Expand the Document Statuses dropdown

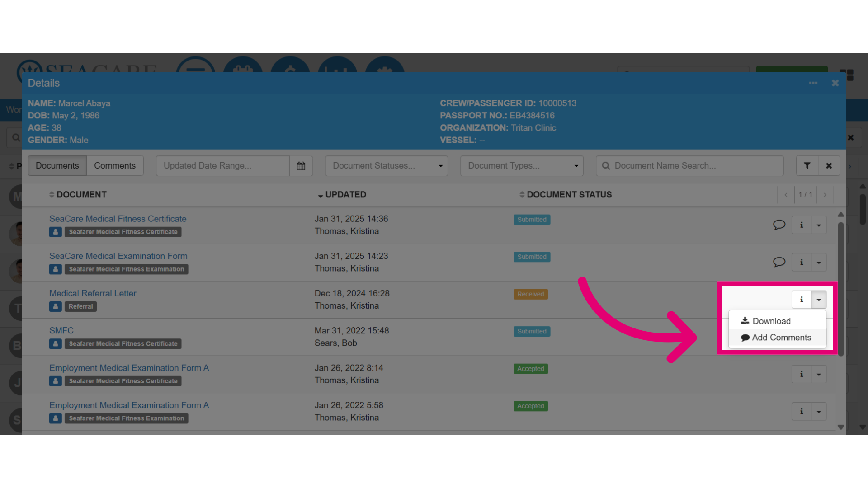387,166
